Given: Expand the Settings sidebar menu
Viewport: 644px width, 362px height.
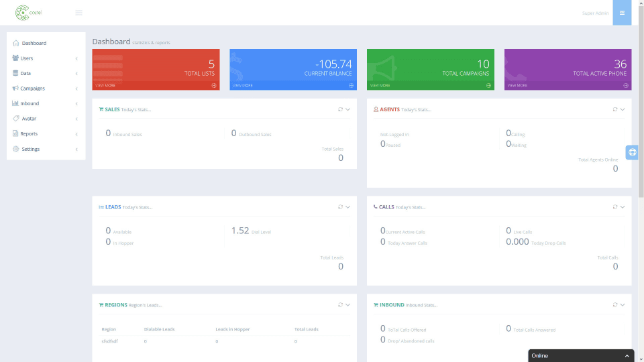Looking at the screenshot, I should coord(46,149).
